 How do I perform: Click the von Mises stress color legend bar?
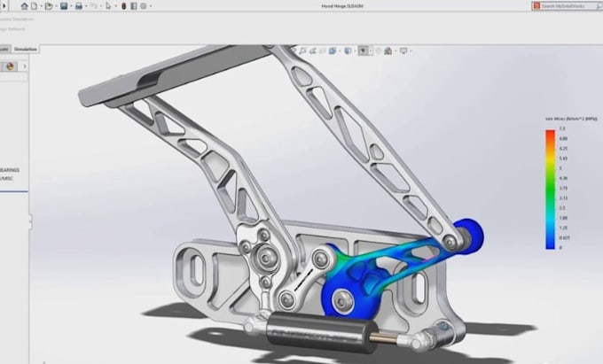550,190
